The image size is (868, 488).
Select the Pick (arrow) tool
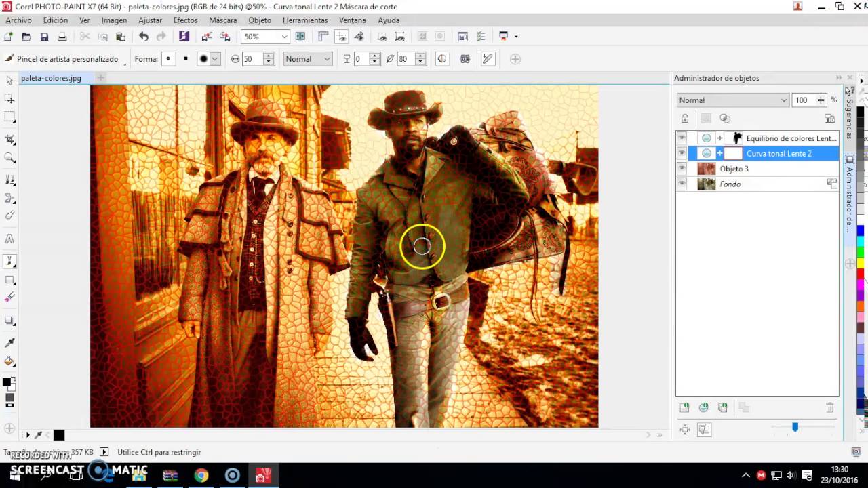pyautogui.click(x=9, y=81)
